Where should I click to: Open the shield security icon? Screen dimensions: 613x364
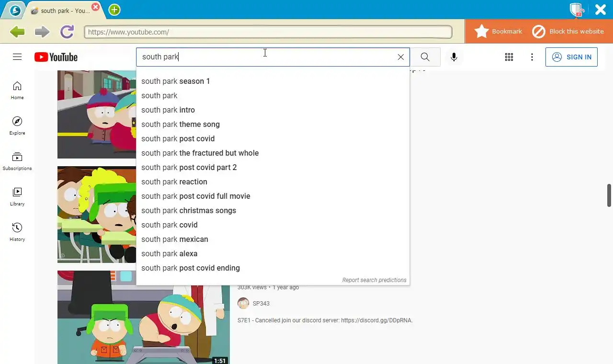[576, 10]
